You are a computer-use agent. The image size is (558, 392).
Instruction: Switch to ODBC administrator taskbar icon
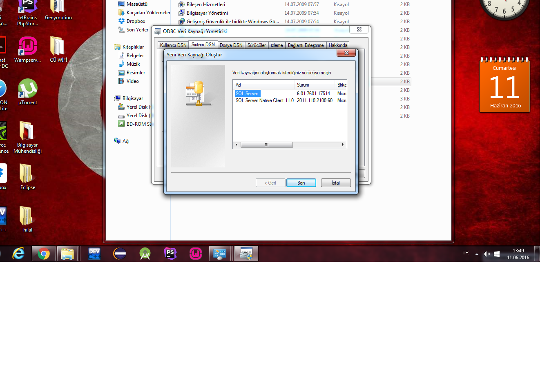pos(246,254)
